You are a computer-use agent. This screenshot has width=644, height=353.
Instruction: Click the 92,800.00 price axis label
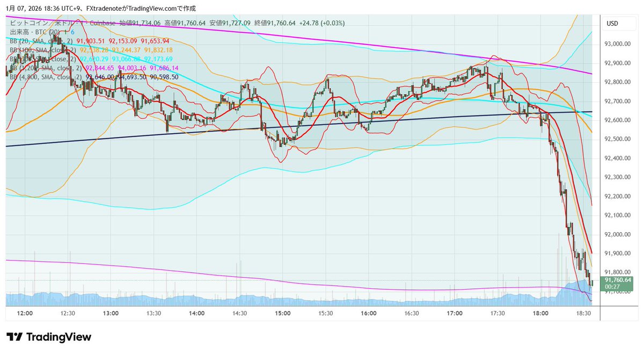click(617, 82)
